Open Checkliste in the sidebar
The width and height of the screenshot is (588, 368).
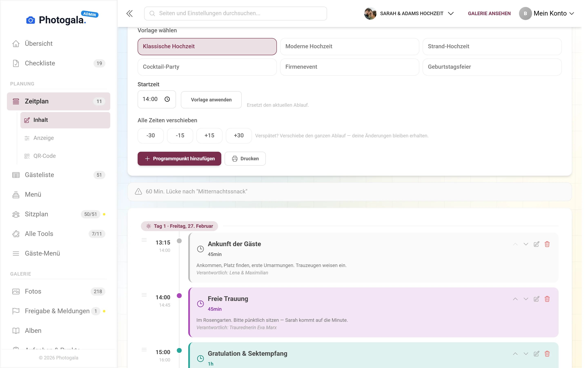pyautogui.click(x=59, y=63)
